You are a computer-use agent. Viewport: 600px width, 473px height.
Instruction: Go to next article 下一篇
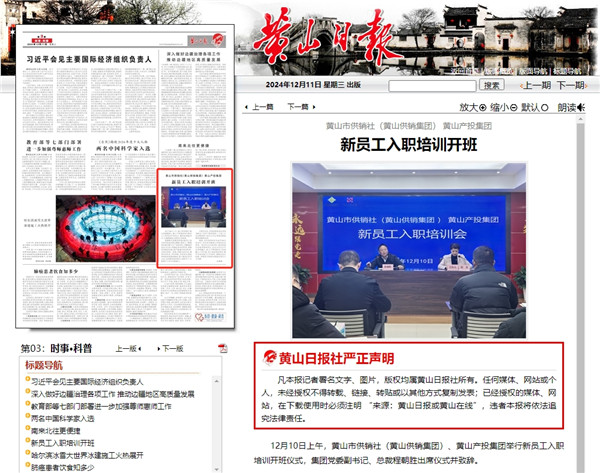[298, 107]
